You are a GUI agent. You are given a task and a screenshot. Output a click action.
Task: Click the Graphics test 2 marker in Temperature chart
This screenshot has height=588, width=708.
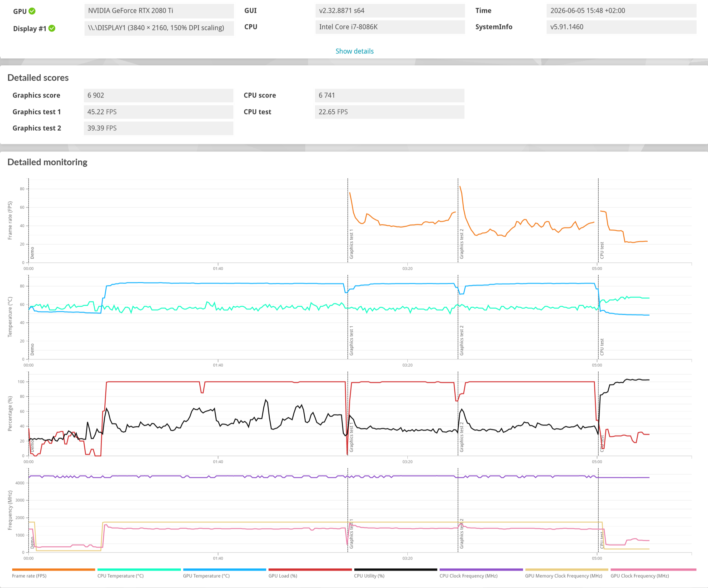coord(461,340)
